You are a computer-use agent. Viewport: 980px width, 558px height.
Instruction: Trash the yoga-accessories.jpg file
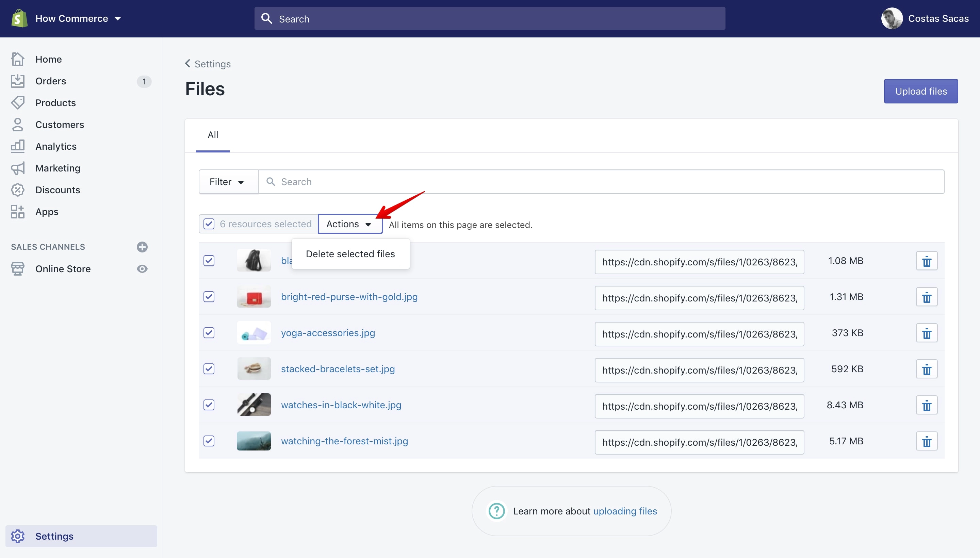pyautogui.click(x=927, y=333)
